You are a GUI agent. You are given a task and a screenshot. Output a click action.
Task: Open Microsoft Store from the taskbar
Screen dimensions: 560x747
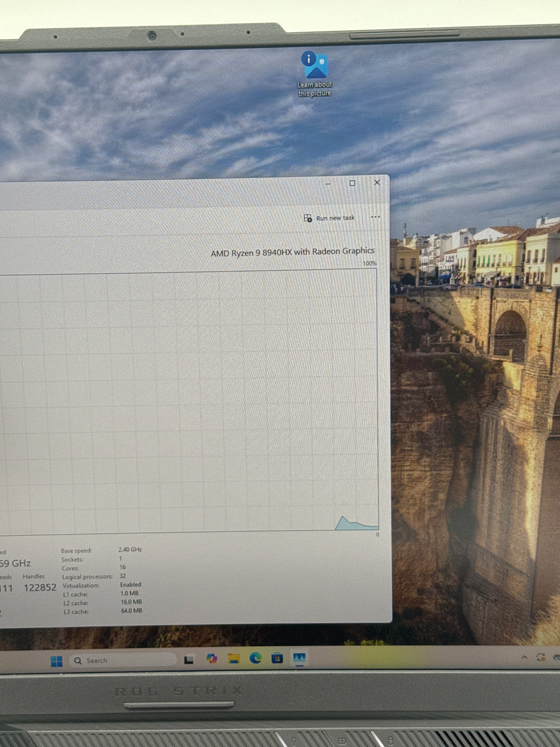pyautogui.click(x=277, y=658)
